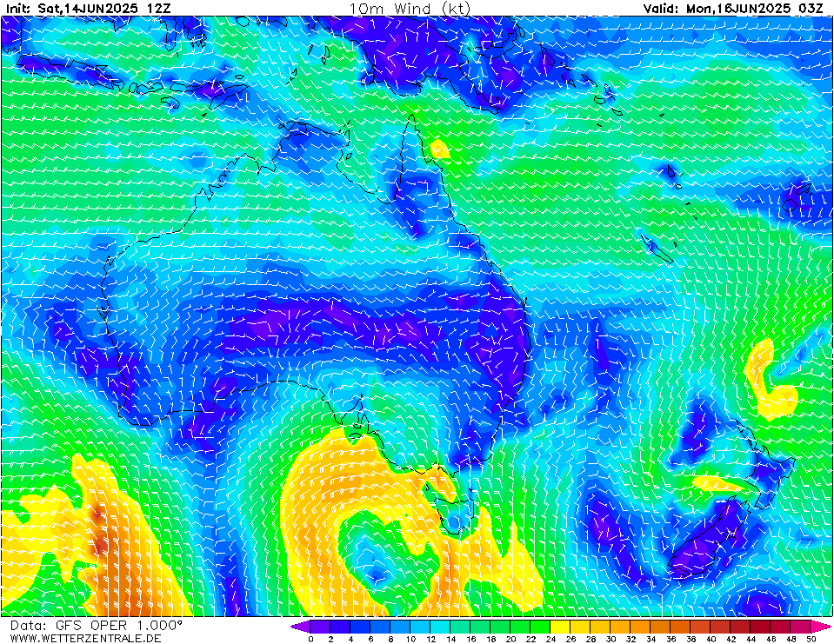
Task: Click the purple left arrow of the color scale
Action: 300,627
